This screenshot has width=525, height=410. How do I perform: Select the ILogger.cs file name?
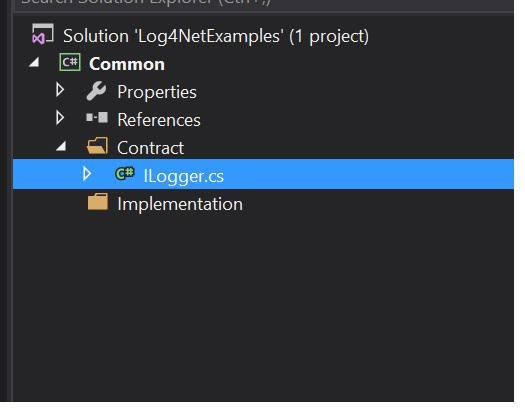click(x=183, y=176)
